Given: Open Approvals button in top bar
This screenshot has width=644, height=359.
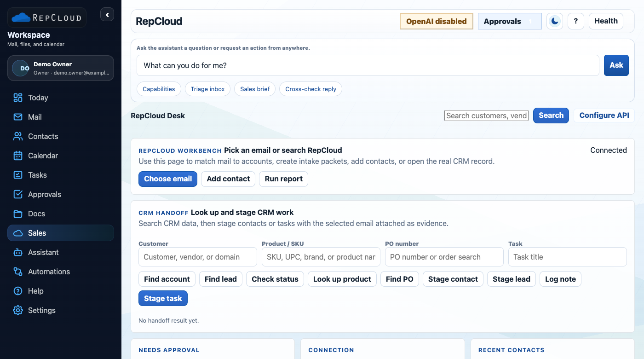Looking at the screenshot, I should click(x=510, y=21).
